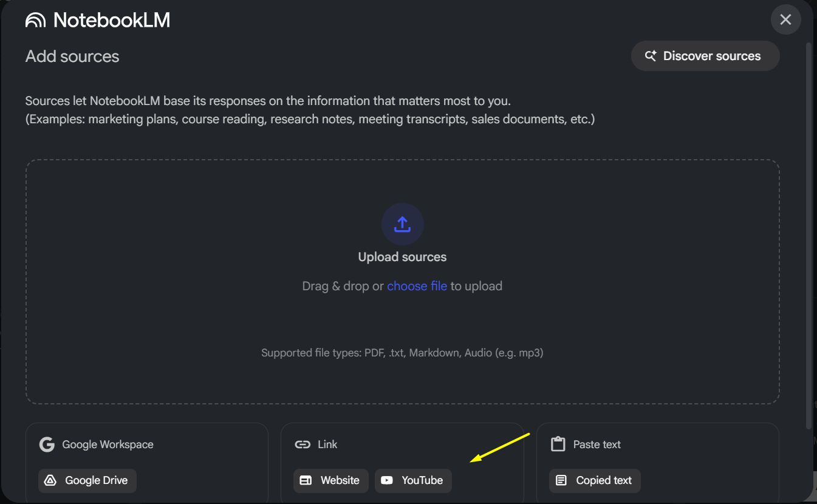The width and height of the screenshot is (817, 504).
Task: Click the examples line about marketing plans
Action: tap(310, 119)
